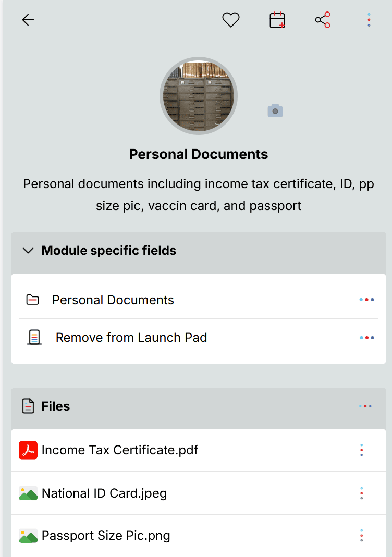392x557 pixels.
Task: Open the options menu in the top toolbar
Action: (x=369, y=20)
